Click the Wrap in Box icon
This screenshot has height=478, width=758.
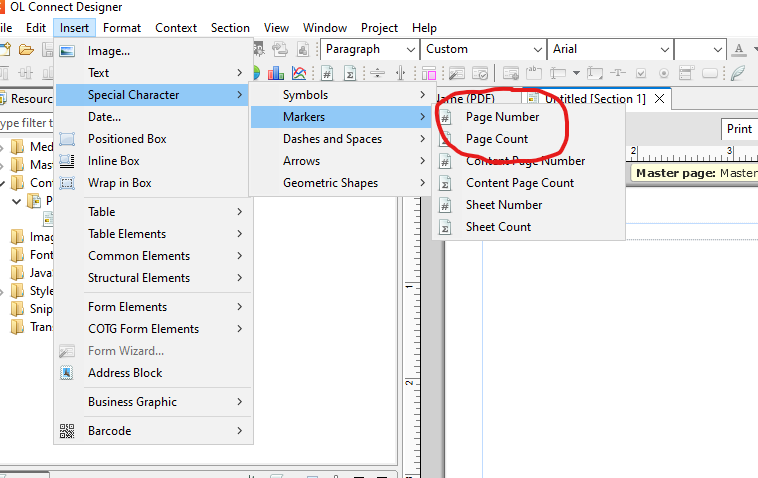click(x=68, y=183)
